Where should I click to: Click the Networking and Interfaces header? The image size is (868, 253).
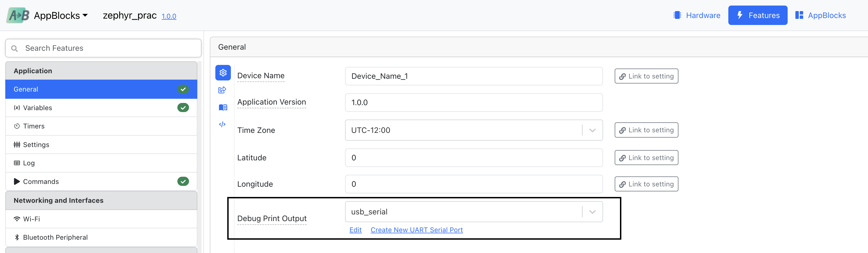tap(101, 200)
